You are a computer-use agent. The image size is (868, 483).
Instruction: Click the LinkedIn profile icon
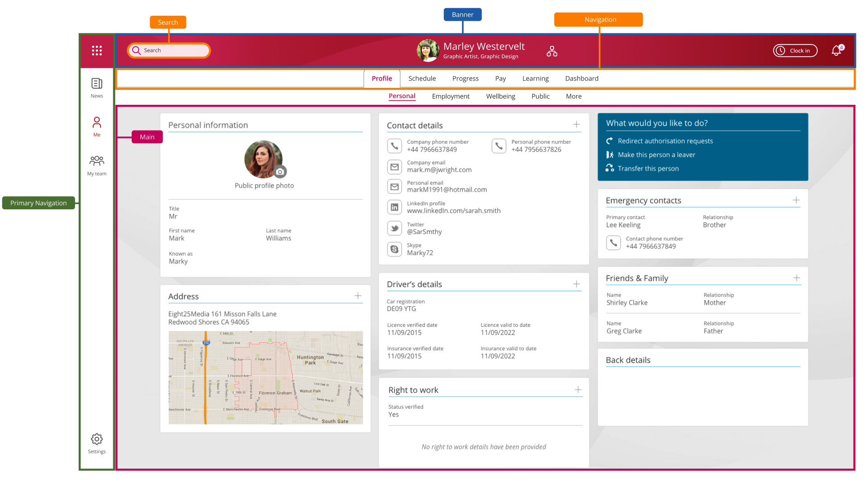(x=394, y=207)
